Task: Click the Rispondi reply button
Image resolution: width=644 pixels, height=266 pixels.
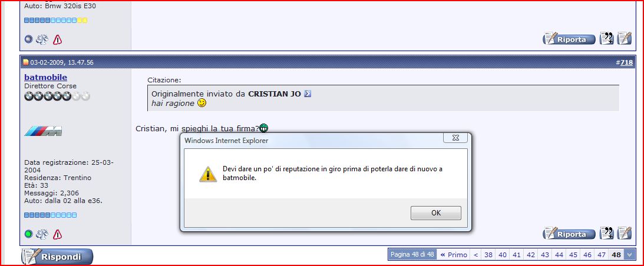Action: pos(57,257)
